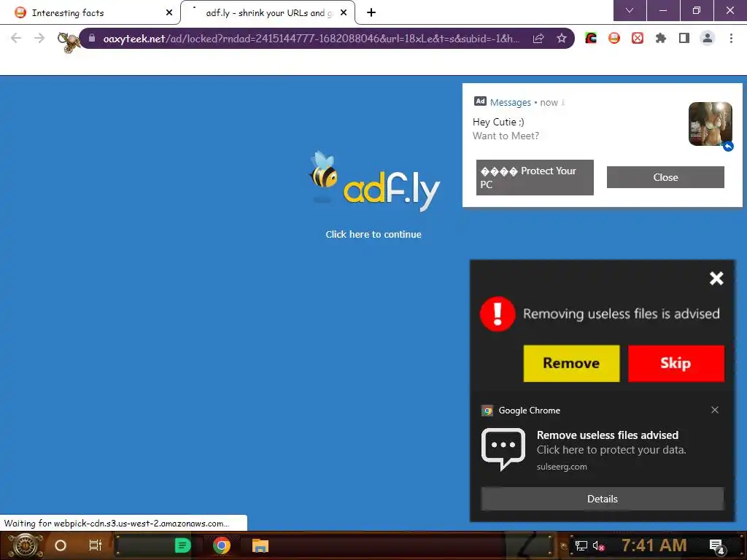Go back to previous page
Image resolution: width=747 pixels, height=560 pixels.
16,38
